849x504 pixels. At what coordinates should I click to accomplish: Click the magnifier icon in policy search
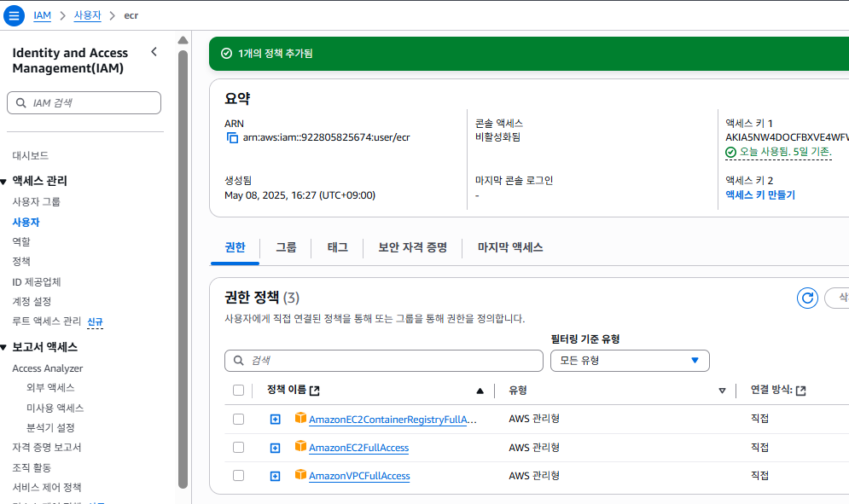(238, 361)
